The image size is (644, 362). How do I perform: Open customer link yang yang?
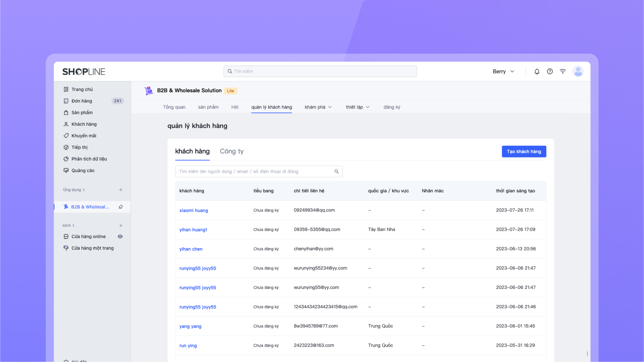click(190, 326)
